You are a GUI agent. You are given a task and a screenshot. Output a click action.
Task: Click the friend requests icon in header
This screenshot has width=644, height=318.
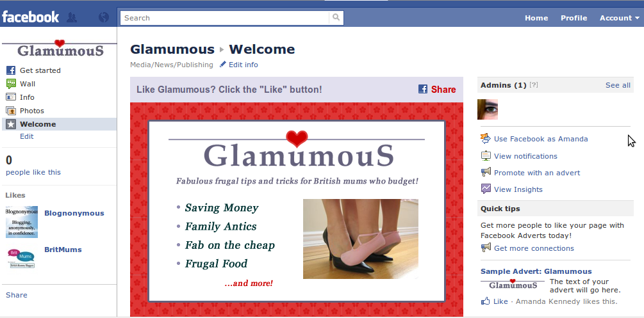pos(72,17)
